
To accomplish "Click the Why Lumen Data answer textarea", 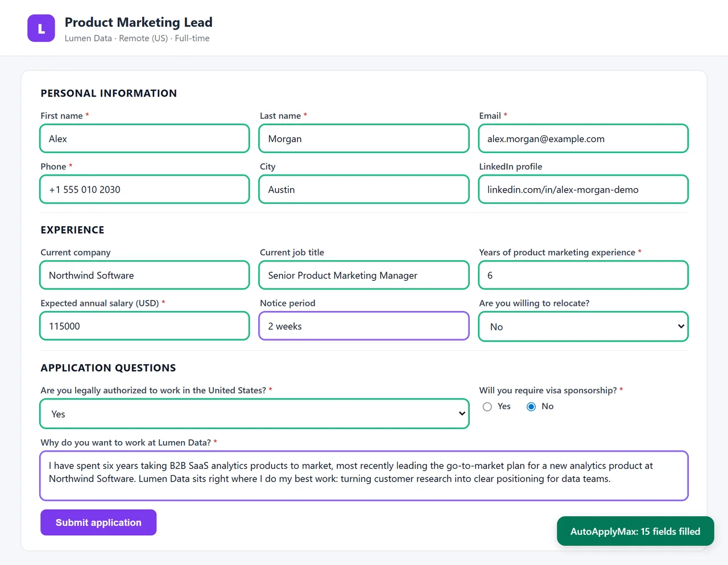I will coord(364,476).
